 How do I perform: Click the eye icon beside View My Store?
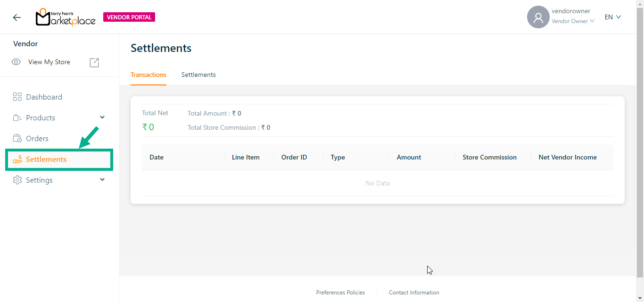pos(16,62)
